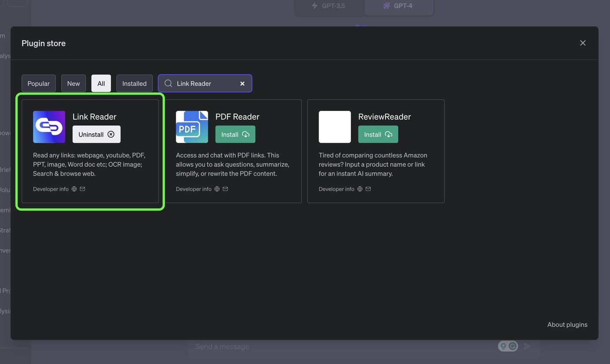Click Link Reader's Developer info label

click(x=51, y=189)
